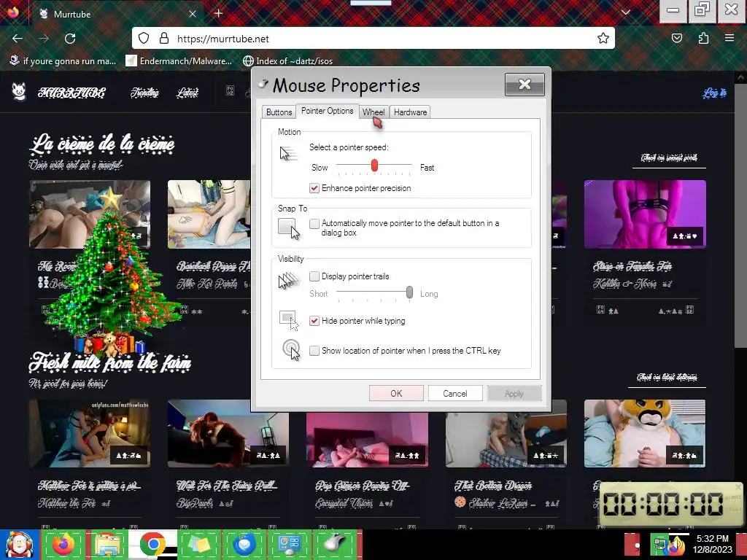Open the Latest page link
This screenshot has width=747, height=560.
coord(187,93)
